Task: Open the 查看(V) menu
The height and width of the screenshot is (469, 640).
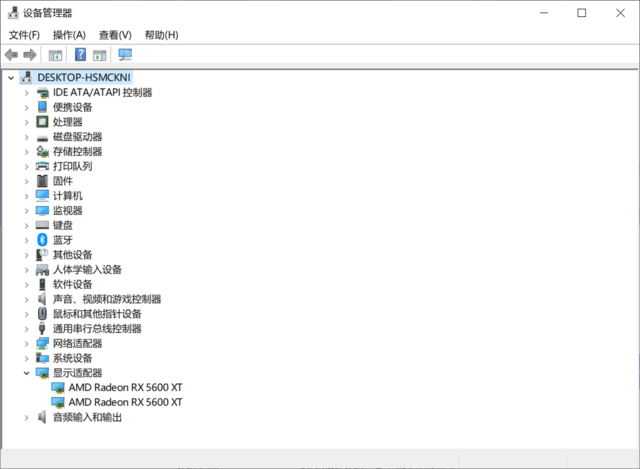Action: pos(115,35)
